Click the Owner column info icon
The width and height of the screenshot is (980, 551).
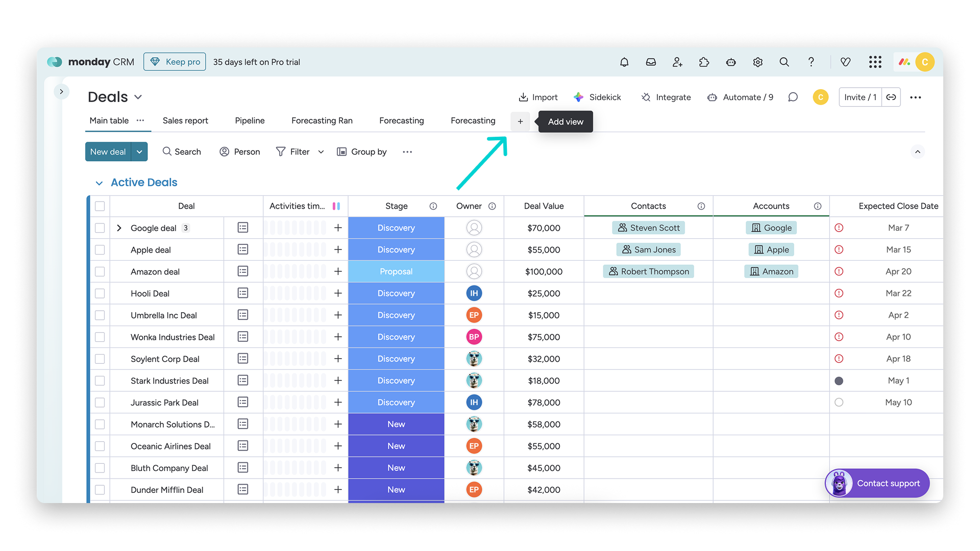click(492, 206)
